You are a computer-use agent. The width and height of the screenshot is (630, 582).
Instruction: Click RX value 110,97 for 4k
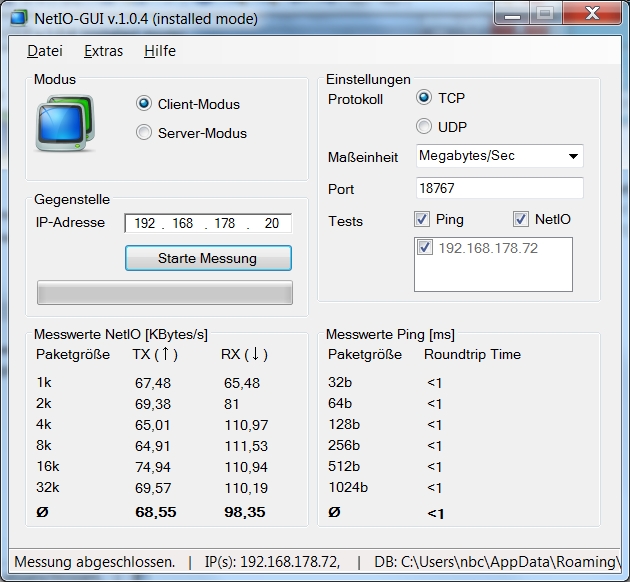(x=246, y=425)
